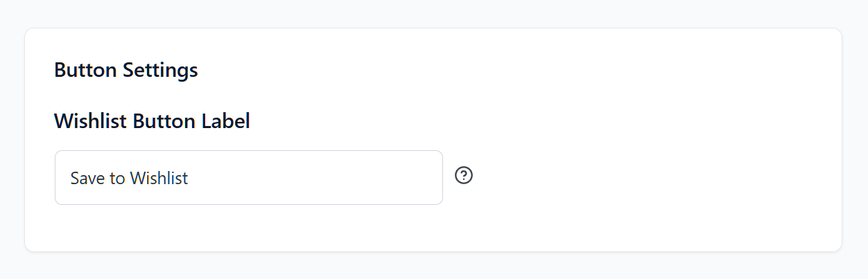
Task: Tap the question mark help indicator
Action: click(x=464, y=176)
